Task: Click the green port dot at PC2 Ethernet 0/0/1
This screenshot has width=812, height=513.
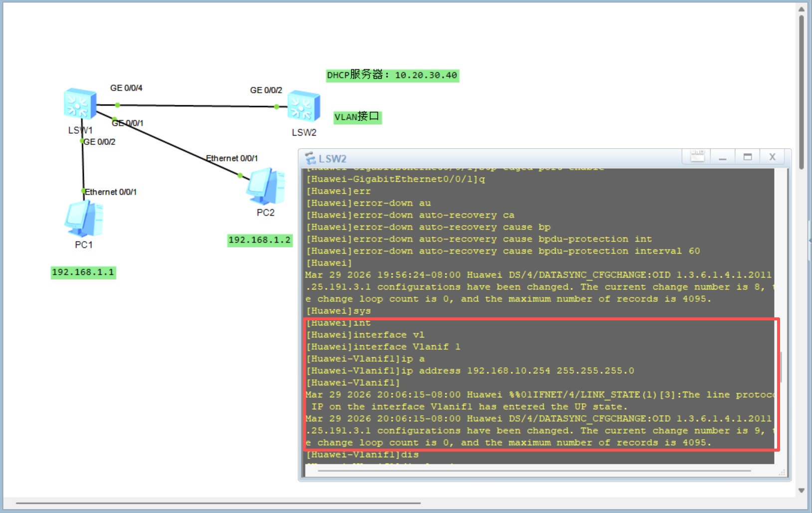Action: 240,176
